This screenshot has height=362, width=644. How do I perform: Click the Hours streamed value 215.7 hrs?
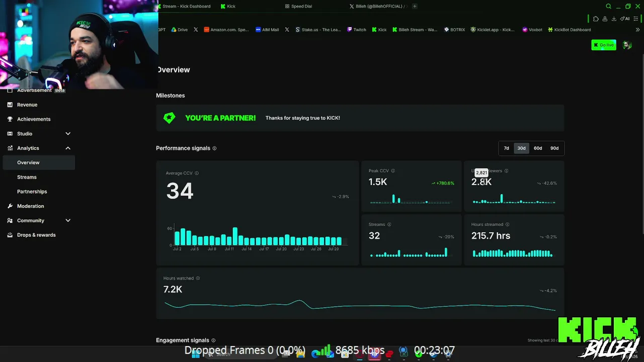(x=491, y=236)
